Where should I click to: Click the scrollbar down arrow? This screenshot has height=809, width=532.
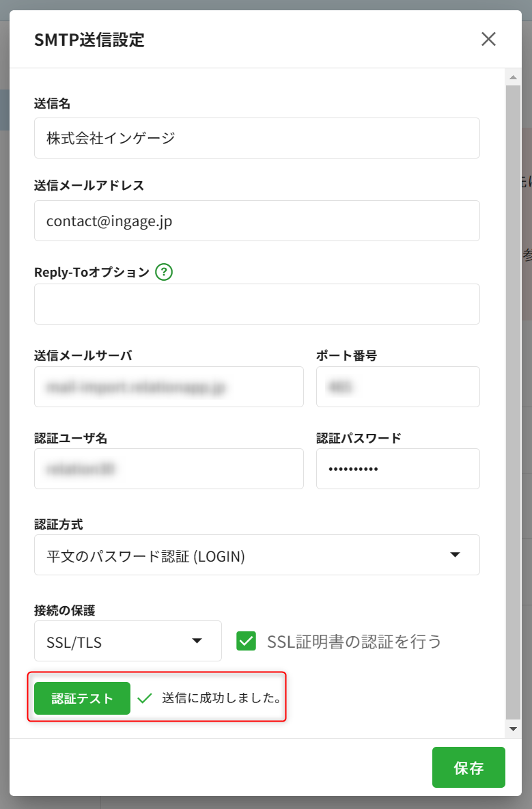point(513,729)
